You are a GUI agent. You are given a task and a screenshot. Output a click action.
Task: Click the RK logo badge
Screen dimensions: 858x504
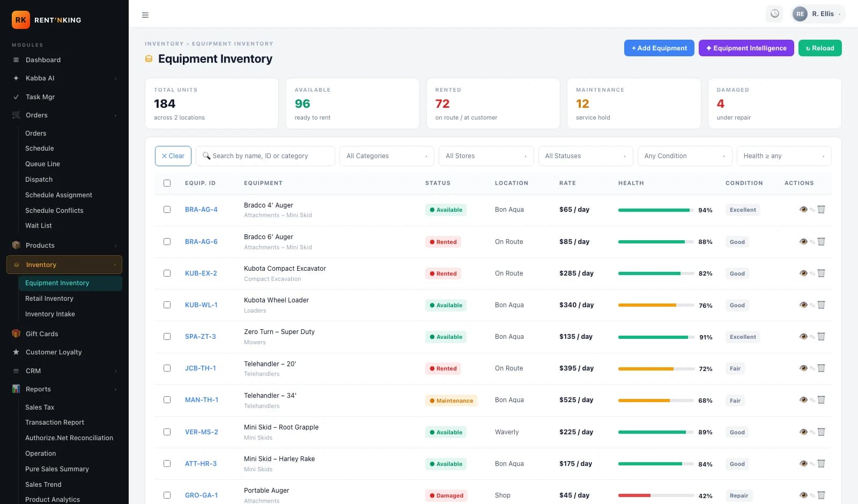click(21, 20)
